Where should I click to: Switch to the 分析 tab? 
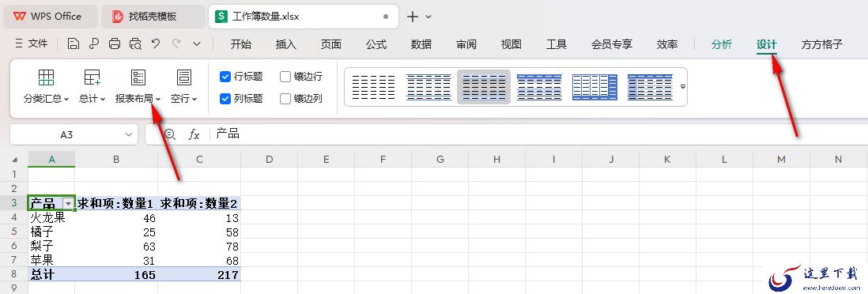tap(722, 45)
